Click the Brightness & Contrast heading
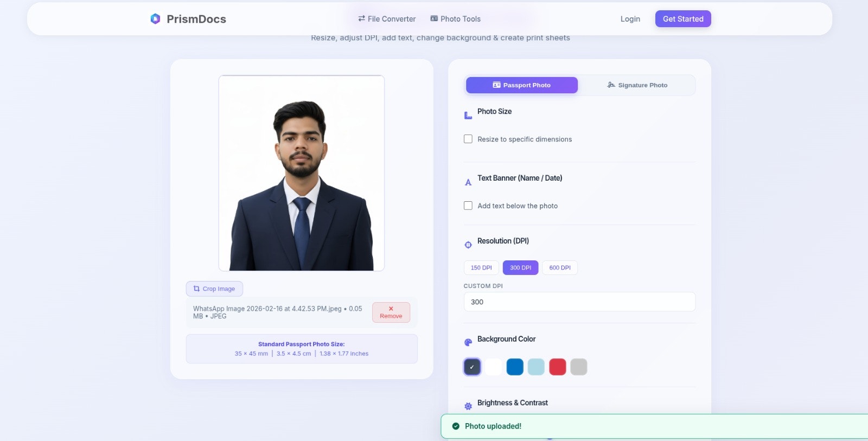The height and width of the screenshot is (441, 868). pos(513,402)
